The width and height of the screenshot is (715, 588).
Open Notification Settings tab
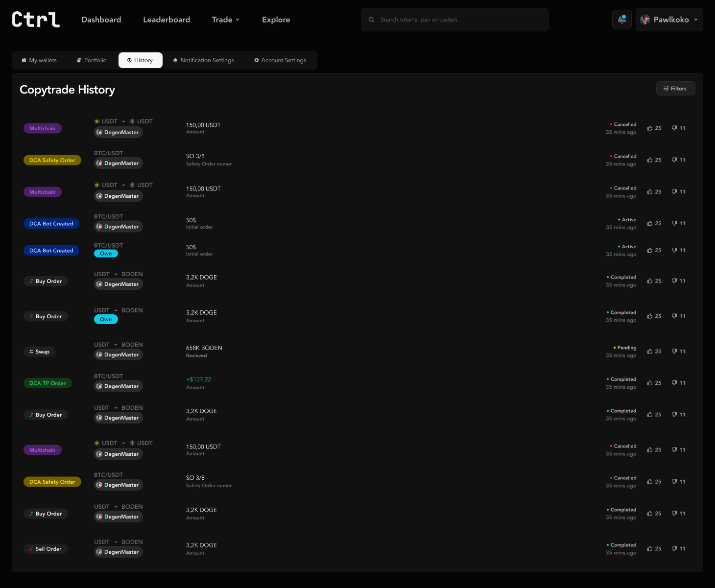(x=203, y=60)
